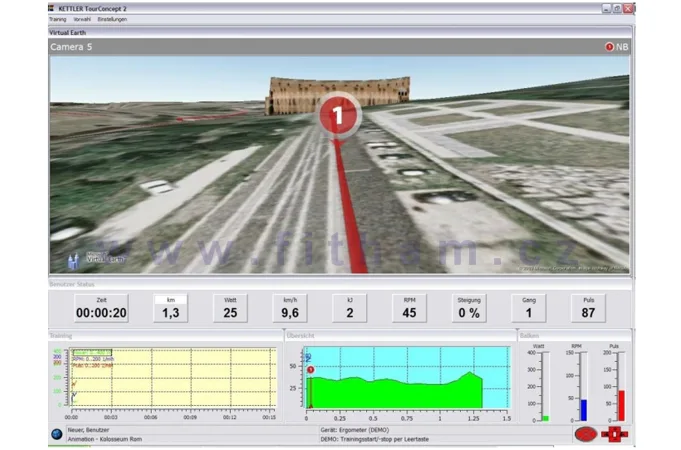Image resolution: width=681 pixels, height=450 pixels.
Task: Click the red Puls bar gauge
Action: click(x=621, y=404)
